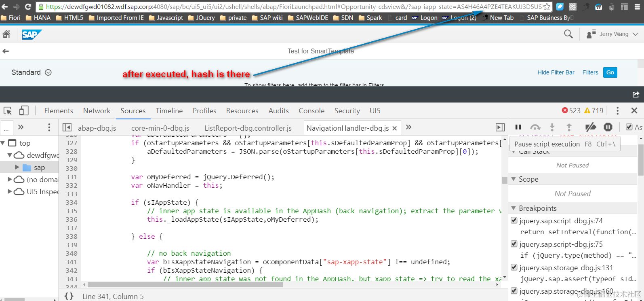Uncheck breakpoint jquery.sap.script-dbg.js:75
The height and width of the screenshot is (301, 644).
click(x=514, y=244)
